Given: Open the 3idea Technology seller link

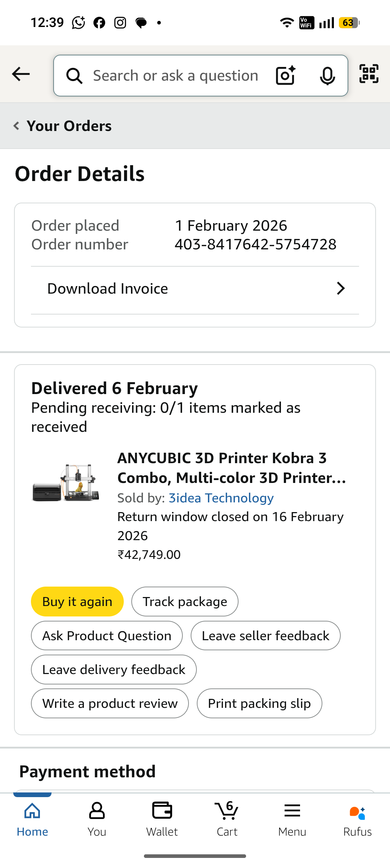Looking at the screenshot, I should pyautogui.click(x=221, y=498).
